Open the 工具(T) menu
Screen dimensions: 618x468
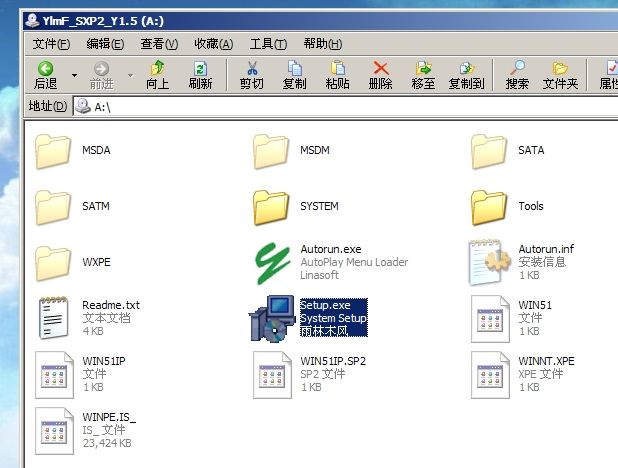268,43
